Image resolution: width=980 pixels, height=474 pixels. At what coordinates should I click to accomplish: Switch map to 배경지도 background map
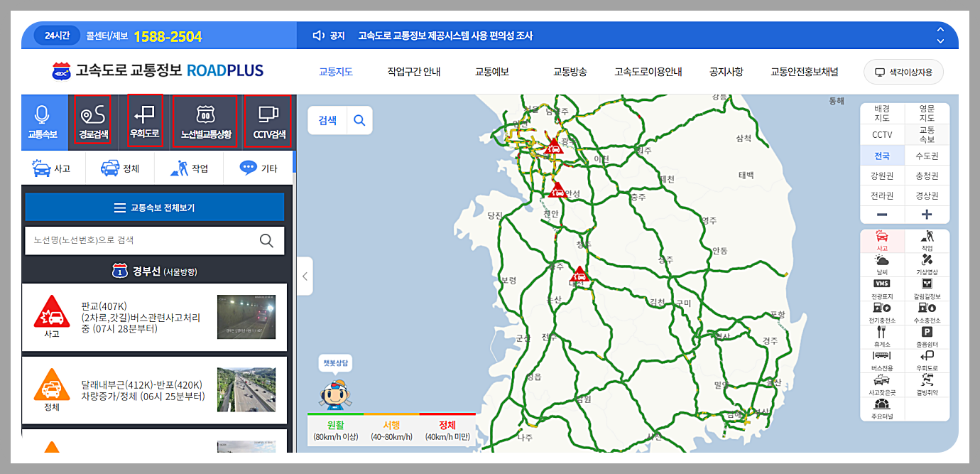pos(882,113)
